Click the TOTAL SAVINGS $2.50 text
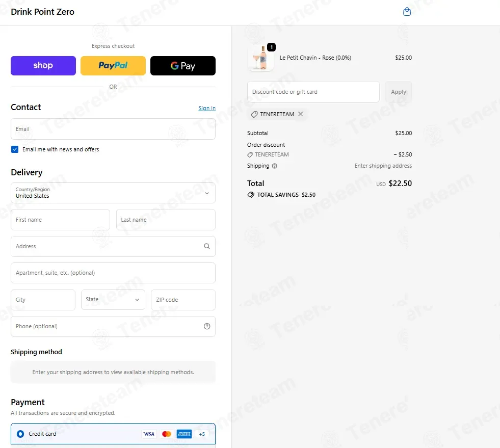The image size is (500, 448). click(x=286, y=195)
